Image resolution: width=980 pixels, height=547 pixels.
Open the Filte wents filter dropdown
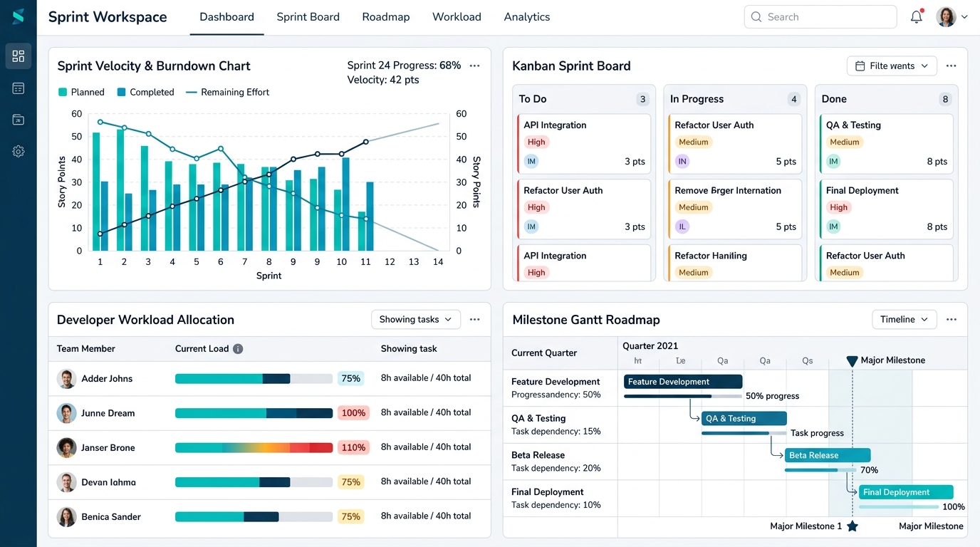(x=892, y=66)
